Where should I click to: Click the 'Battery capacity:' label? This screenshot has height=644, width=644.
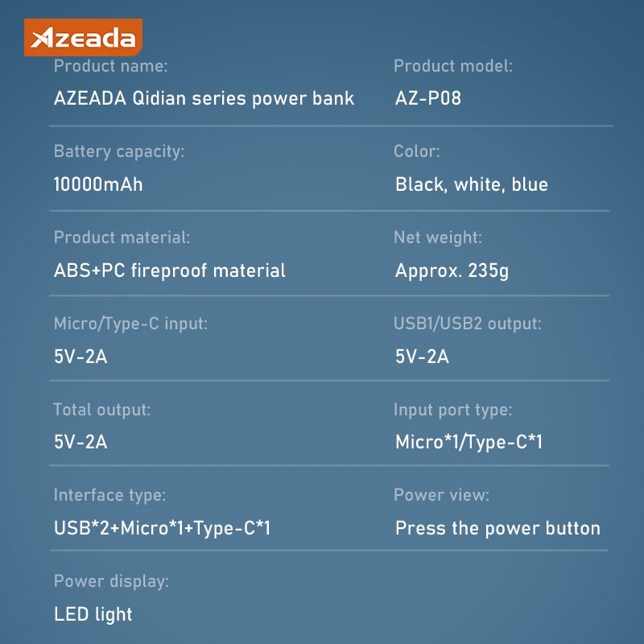coord(118,151)
